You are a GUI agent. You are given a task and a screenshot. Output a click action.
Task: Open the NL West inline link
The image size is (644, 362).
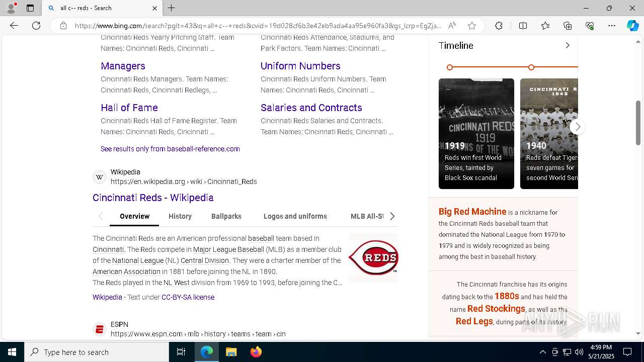click(177, 283)
